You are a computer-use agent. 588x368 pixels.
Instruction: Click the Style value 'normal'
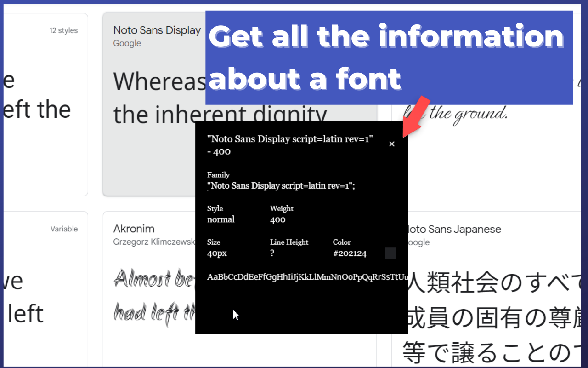click(x=221, y=219)
